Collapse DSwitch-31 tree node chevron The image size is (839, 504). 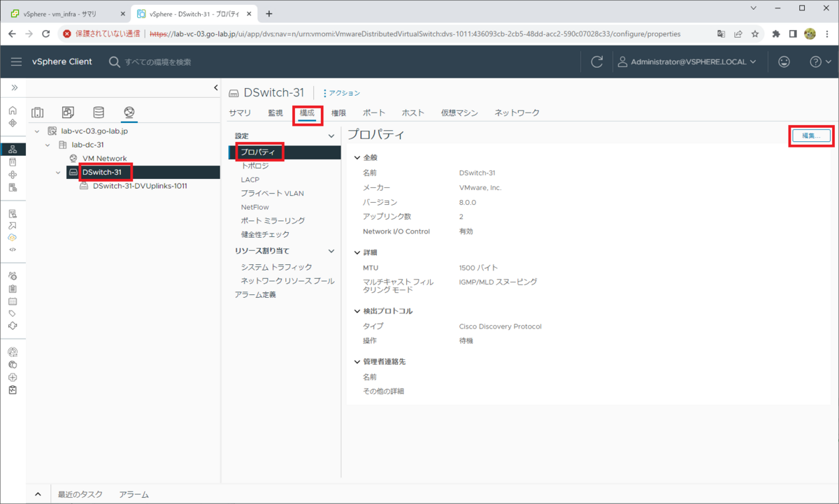point(59,172)
